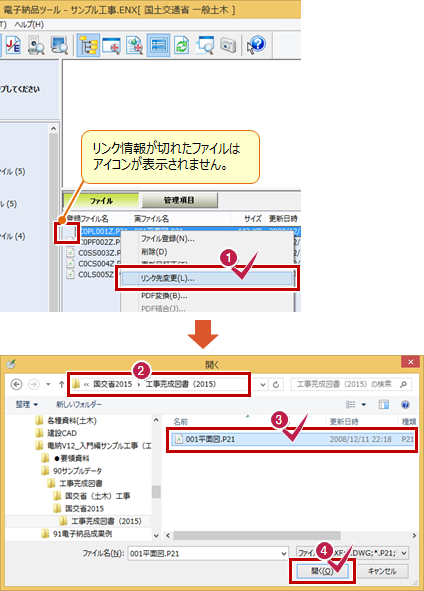Click the Forward arrow in Open dialog

[x=34, y=384]
